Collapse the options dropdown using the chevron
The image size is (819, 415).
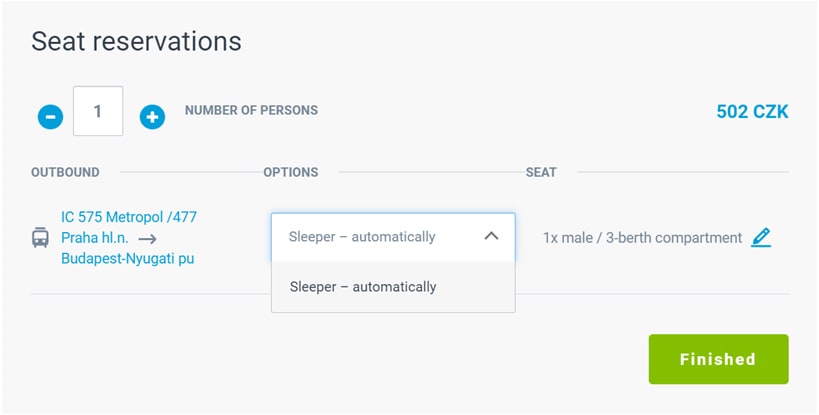(x=491, y=237)
